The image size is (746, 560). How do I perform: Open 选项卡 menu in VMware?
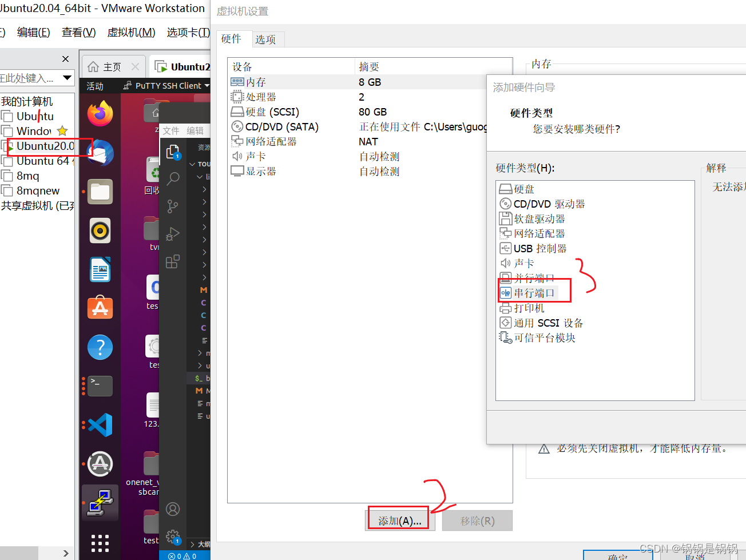(x=188, y=33)
